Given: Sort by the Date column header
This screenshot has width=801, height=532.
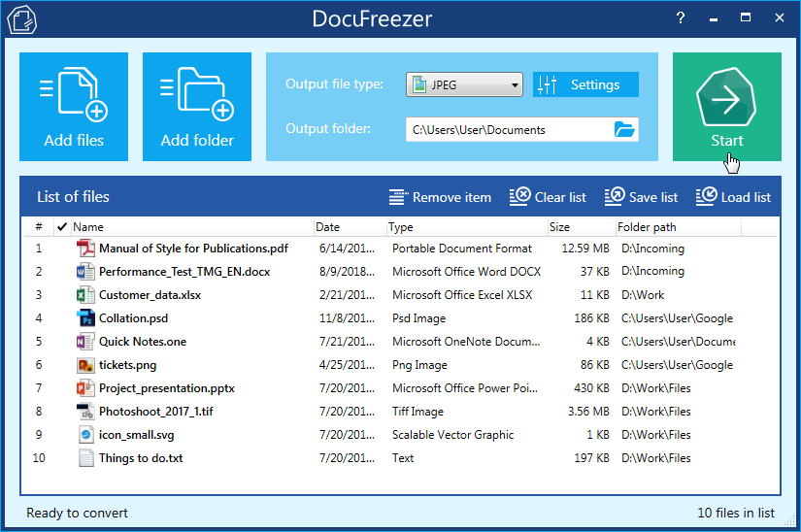Looking at the screenshot, I should (x=350, y=227).
